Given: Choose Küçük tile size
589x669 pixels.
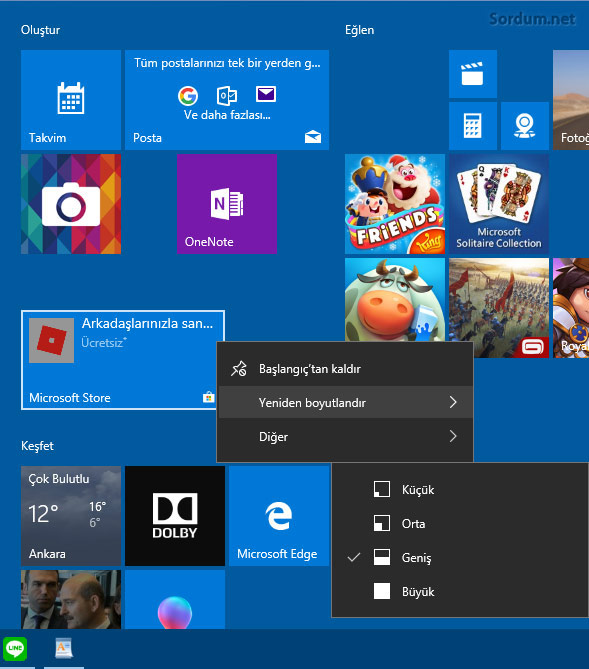Looking at the screenshot, I should coord(461,489).
